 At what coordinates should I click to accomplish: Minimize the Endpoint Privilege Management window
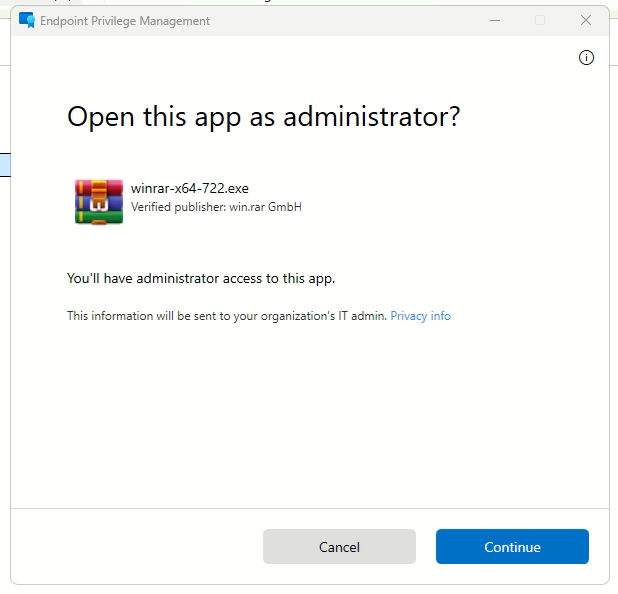495,20
